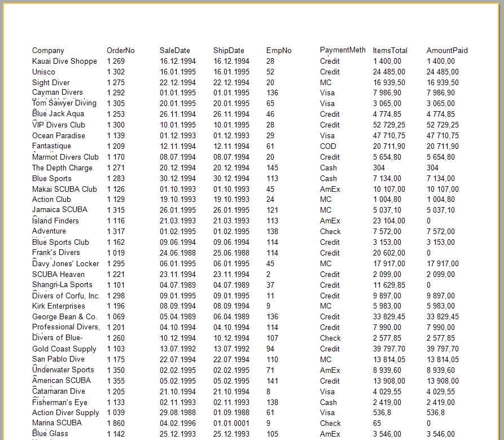This screenshot has width=504, height=440.
Task: Select the Jamaica SCUBA company cell
Action: pos(60,210)
